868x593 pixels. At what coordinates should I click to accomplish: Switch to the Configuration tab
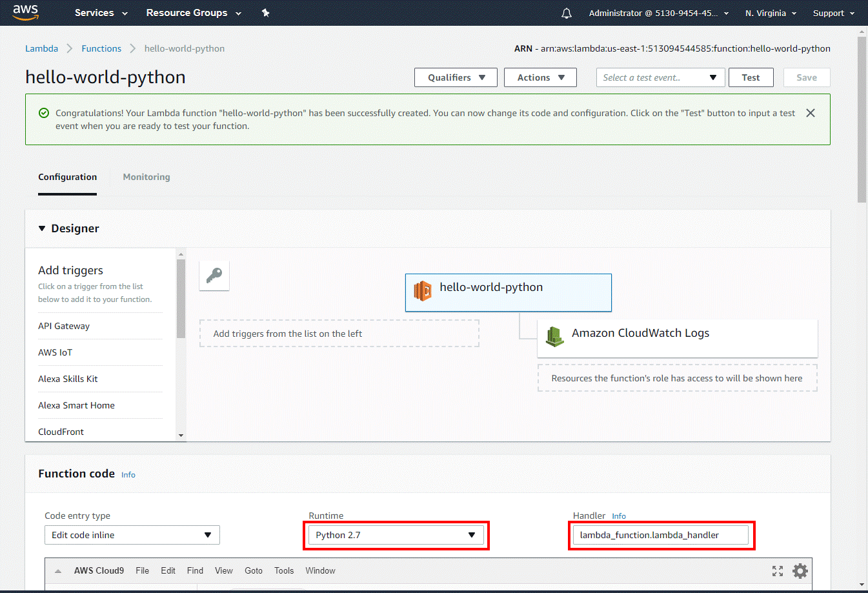click(x=67, y=177)
